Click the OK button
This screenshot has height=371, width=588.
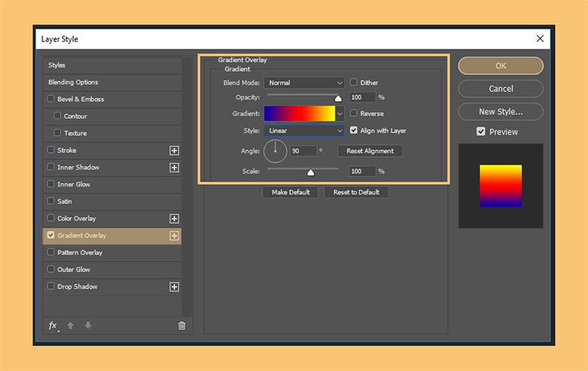500,66
